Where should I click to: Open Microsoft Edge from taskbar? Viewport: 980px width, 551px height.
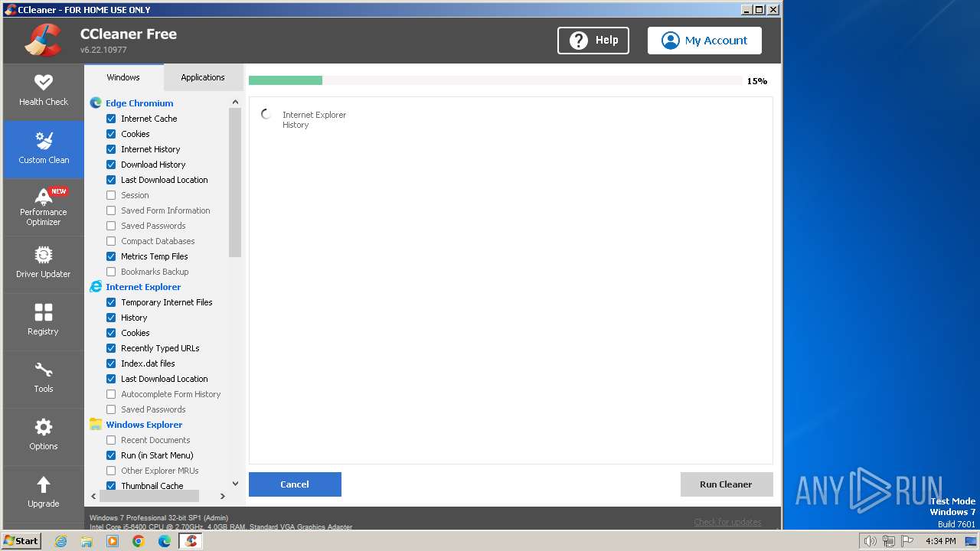click(164, 541)
